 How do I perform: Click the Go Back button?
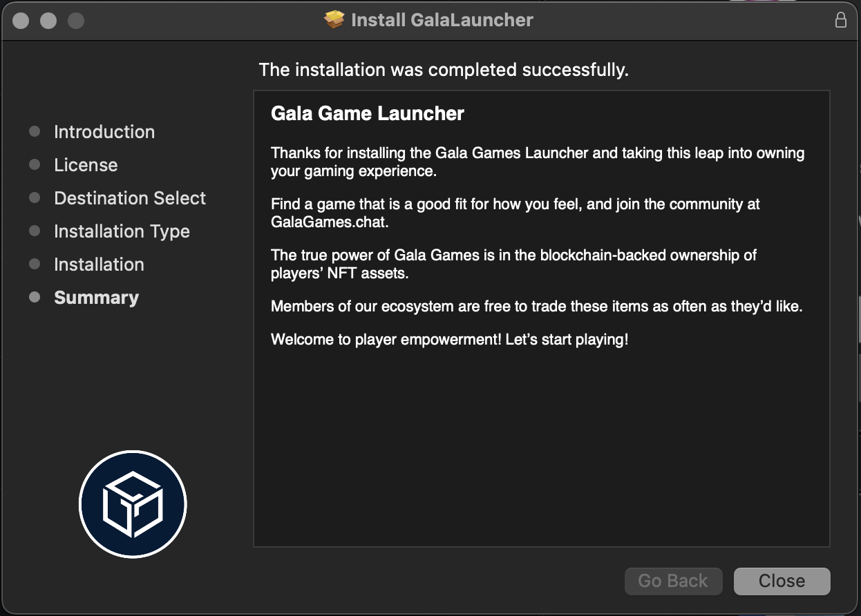click(x=673, y=581)
